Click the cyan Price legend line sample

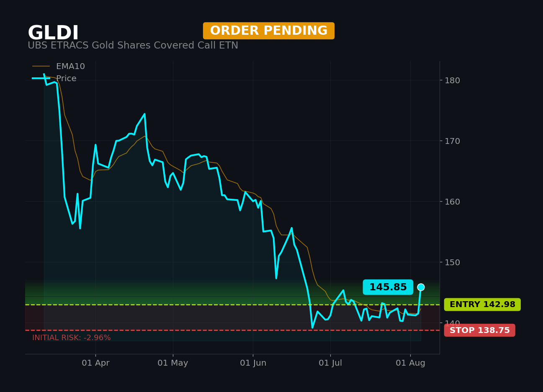tap(41, 79)
